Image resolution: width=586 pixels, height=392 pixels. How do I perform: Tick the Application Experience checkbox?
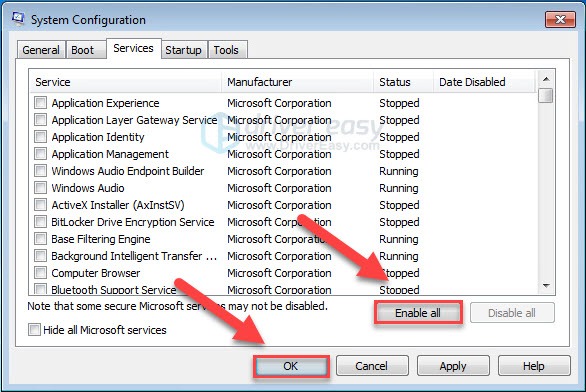click(40, 103)
